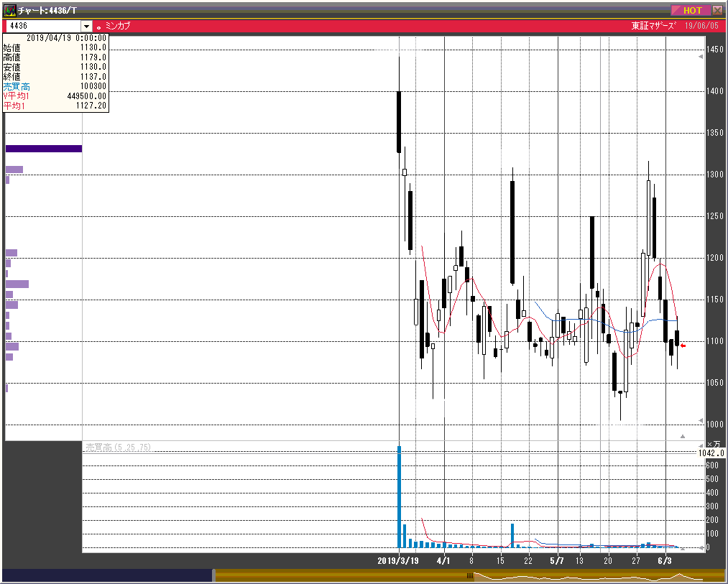728x584 pixels.
Task: Click the darkest volume-profile bar near 1330
Action: point(44,149)
